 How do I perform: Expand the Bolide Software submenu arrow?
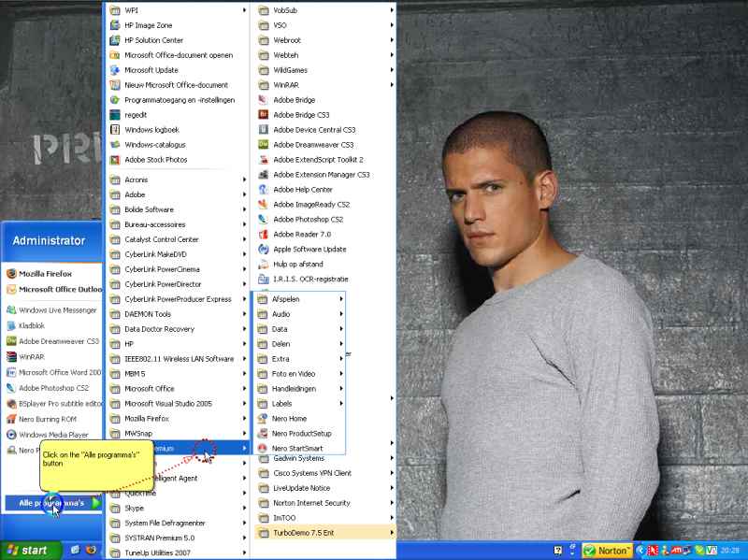pyautogui.click(x=244, y=209)
